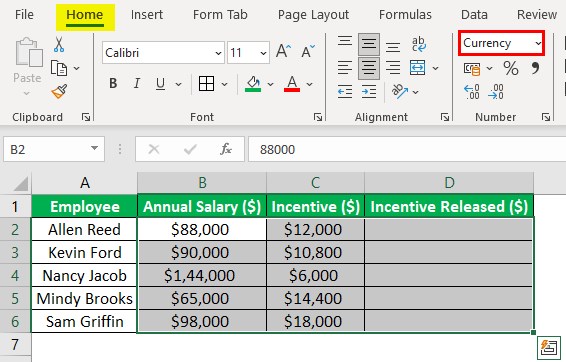566x362 pixels.
Task: Apply Percent Style format
Action: click(x=511, y=68)
